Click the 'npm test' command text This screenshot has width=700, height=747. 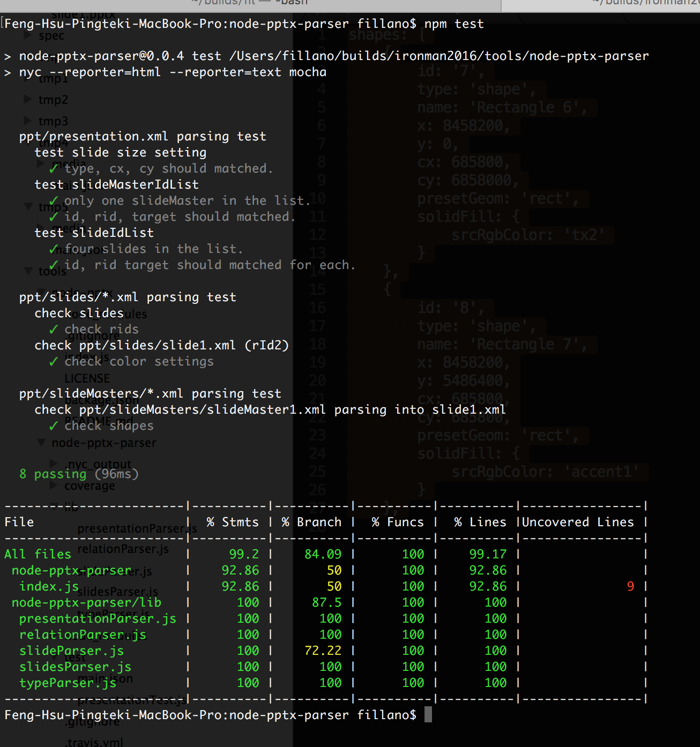click(x=454, y=24)
